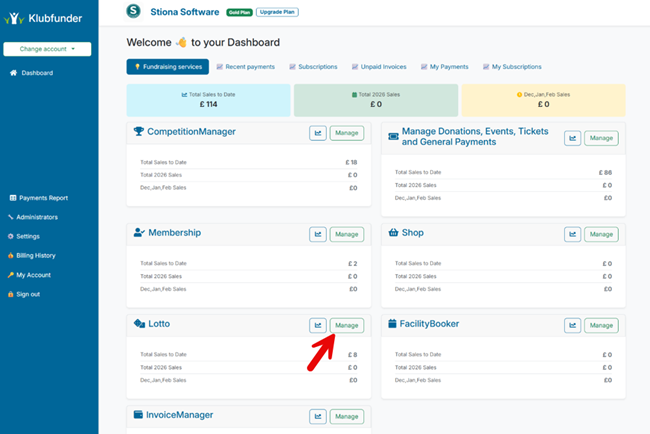The image size is (650, 434).
Task: Click the Sign out lock icon
Action: coord(10,294)
